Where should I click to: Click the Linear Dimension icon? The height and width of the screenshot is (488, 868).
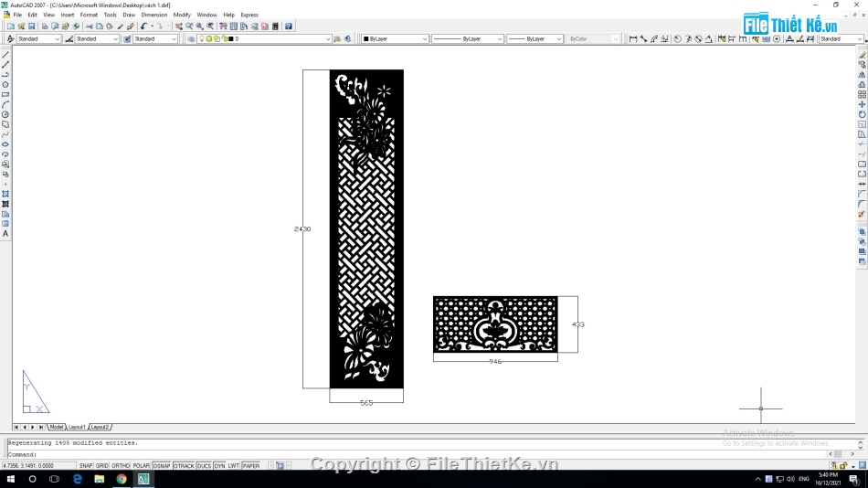pos(633,38)
